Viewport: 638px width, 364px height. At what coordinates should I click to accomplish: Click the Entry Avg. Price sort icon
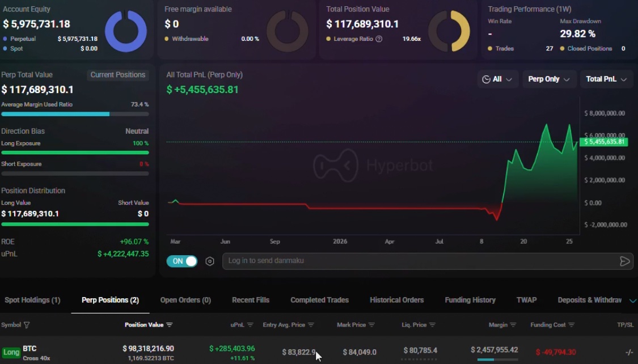pyautogui.click(x=311, y=325)
